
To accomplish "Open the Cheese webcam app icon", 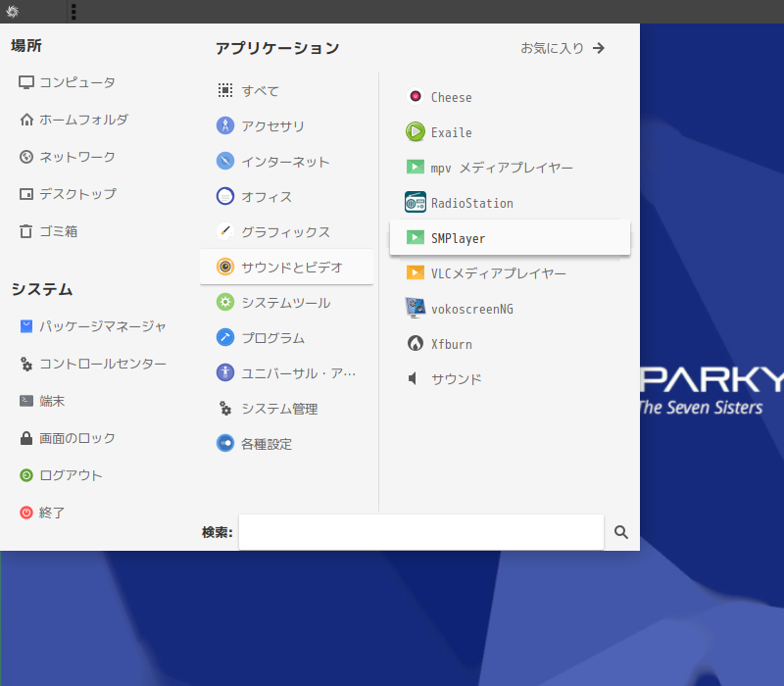I will coord(415,96).
